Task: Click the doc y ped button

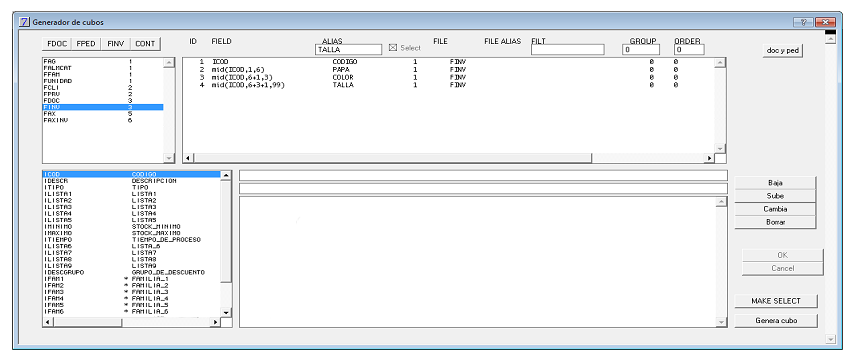Action: 783,50
